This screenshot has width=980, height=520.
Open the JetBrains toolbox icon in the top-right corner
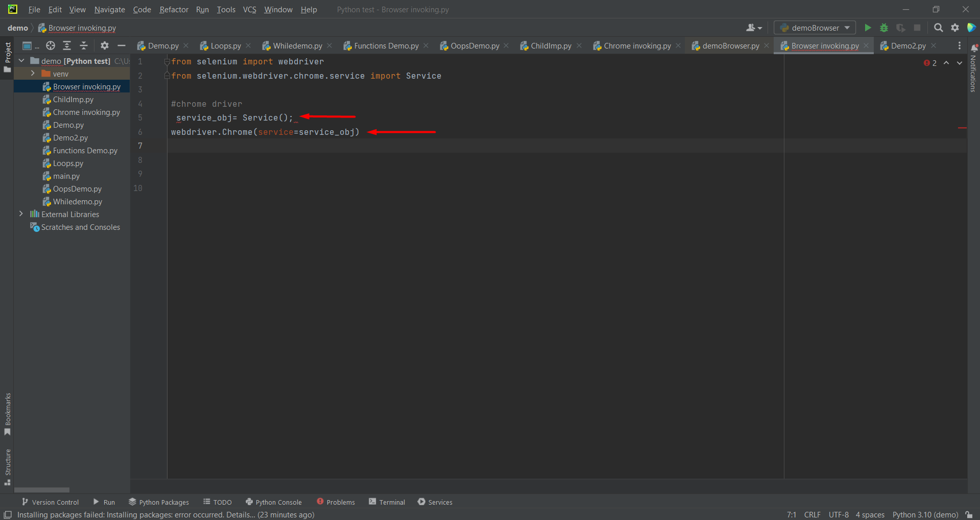pos(971,28)
